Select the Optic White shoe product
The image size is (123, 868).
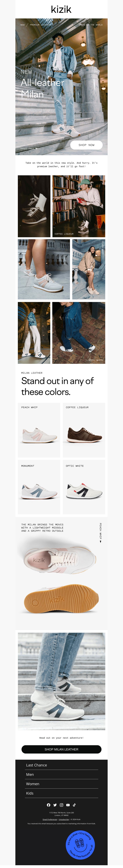tap(84, 487)
